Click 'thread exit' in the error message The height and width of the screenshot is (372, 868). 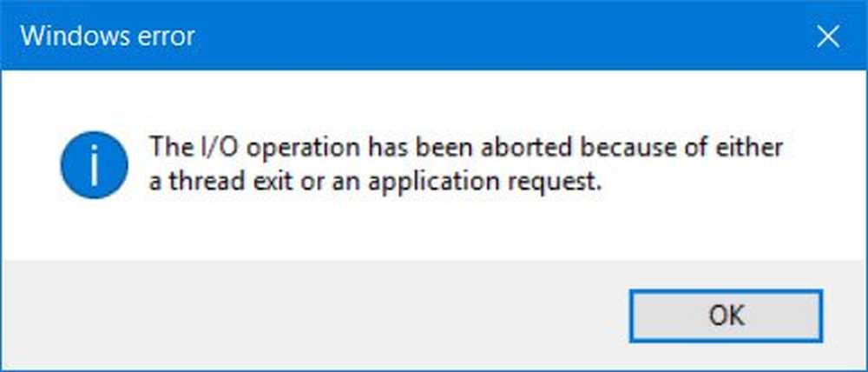(232, 183)
